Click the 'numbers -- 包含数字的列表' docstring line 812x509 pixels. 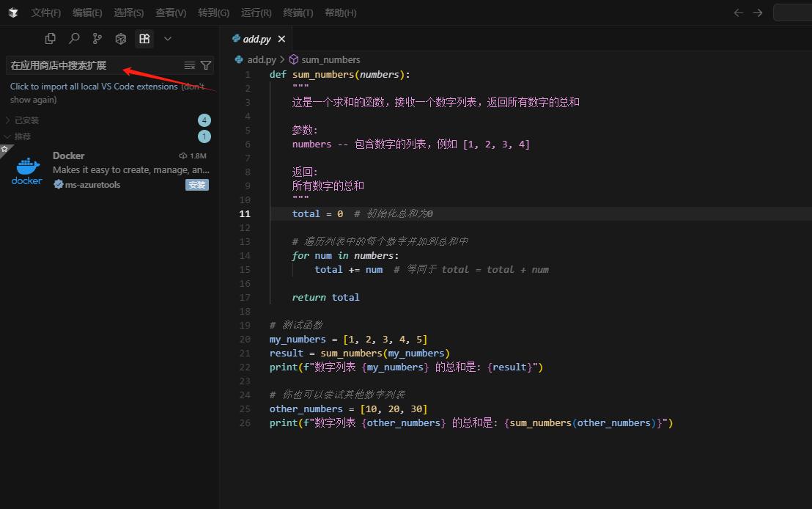(410, 144)
